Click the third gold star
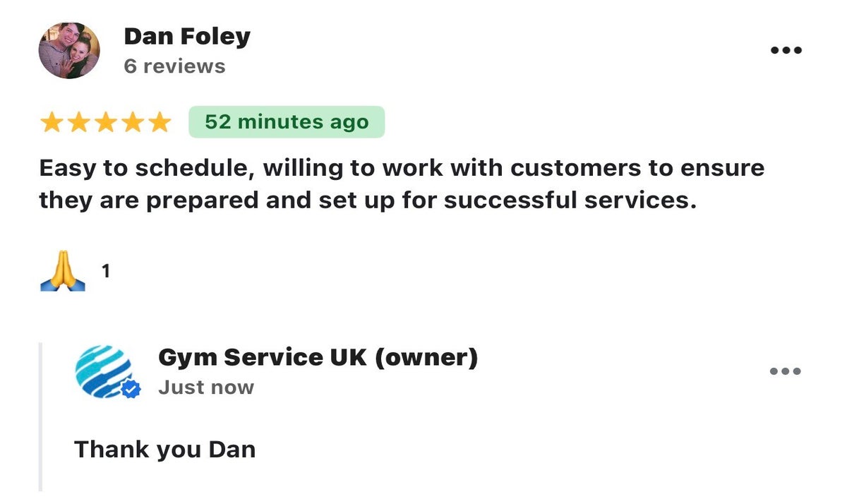Screen dimensions: 847x504 tap(105, 122)
